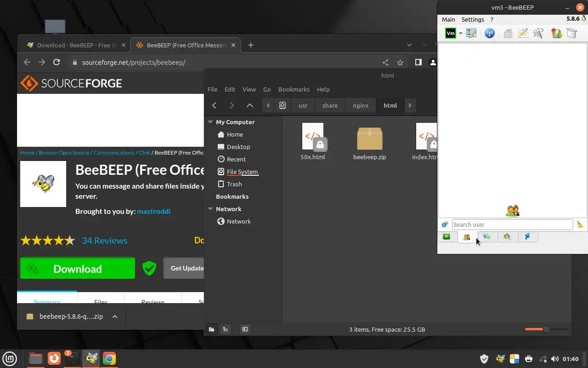The image size is (588, 368).
Task: Go back in file manager
Action: [214, 105]
